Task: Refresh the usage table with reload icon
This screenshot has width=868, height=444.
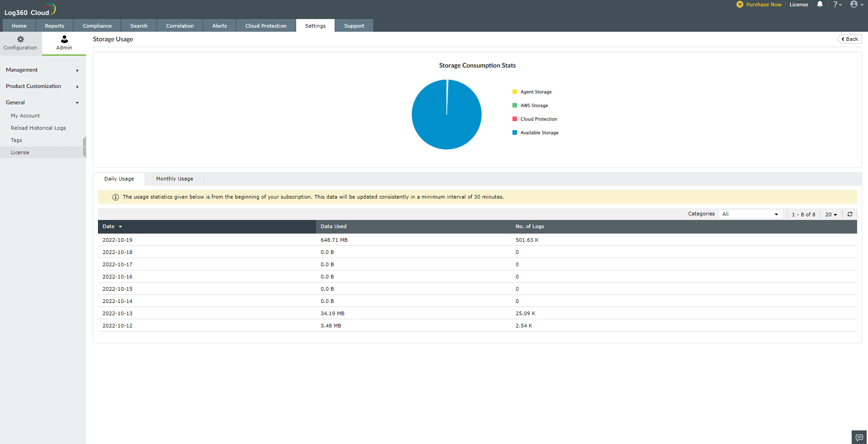Action: [x=850, y=214]
